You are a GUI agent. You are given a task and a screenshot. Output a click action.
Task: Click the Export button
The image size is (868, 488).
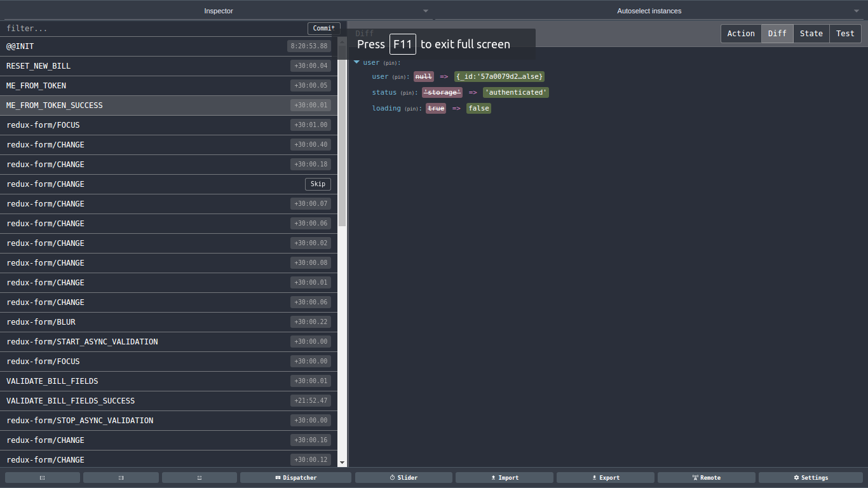pos(606,477)
